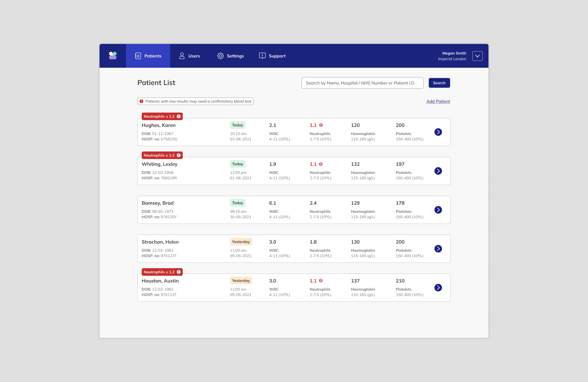Open Hughes, Karen's details via the arrow button
The width and height of the screenshot is (588, 382).
(x=438, y=132)
